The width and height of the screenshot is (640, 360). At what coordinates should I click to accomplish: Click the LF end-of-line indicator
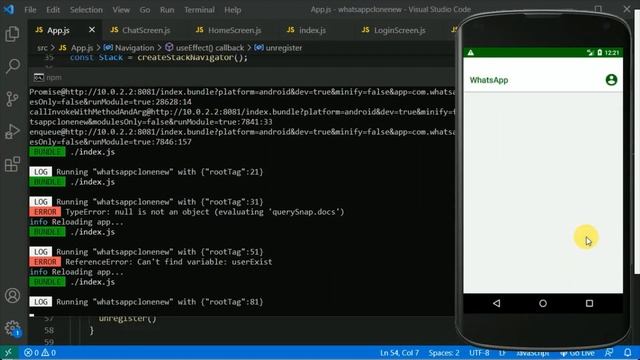point(502,353)
